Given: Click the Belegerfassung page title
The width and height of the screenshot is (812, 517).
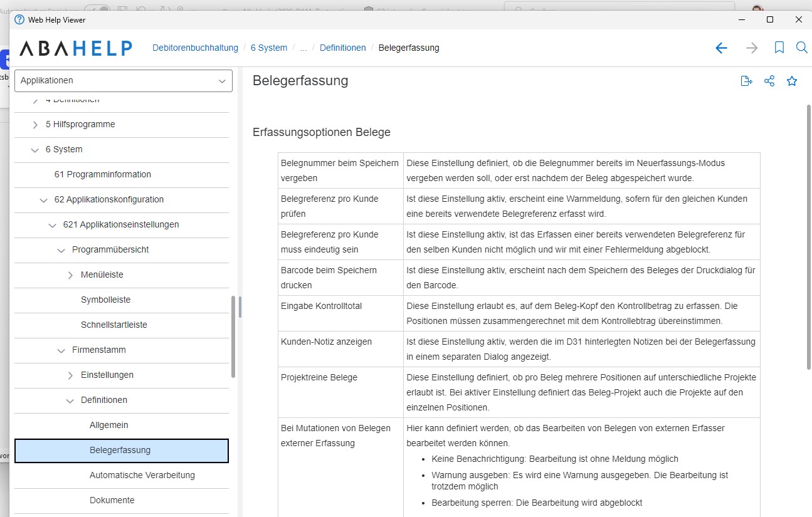Looking at the screenshot, I should (300, 81).
